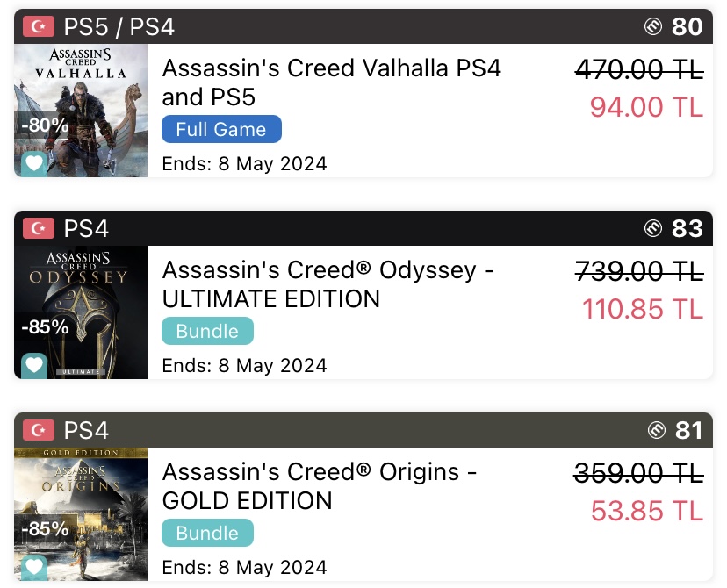Click the Bundle tag on Origins

[x=207, y=533]
